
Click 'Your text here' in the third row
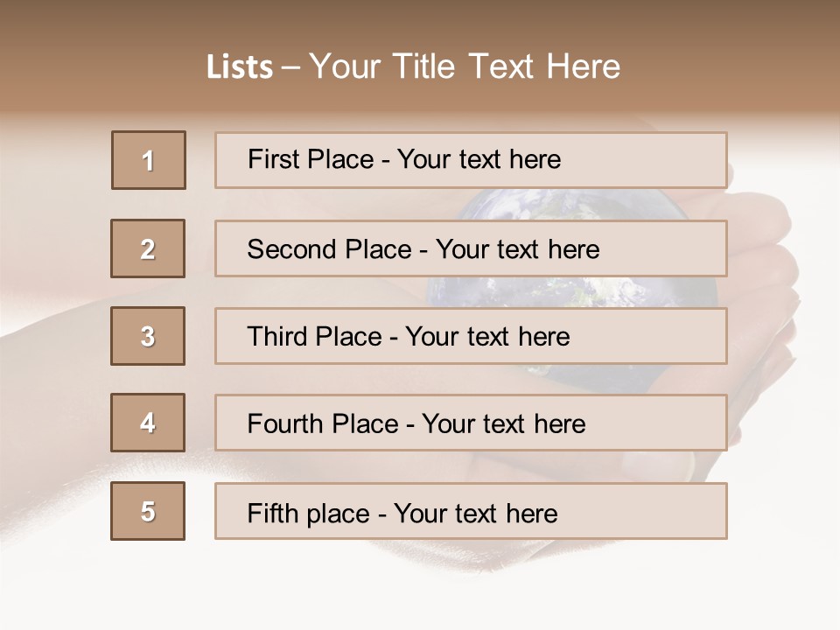click(x=487, y=337)
